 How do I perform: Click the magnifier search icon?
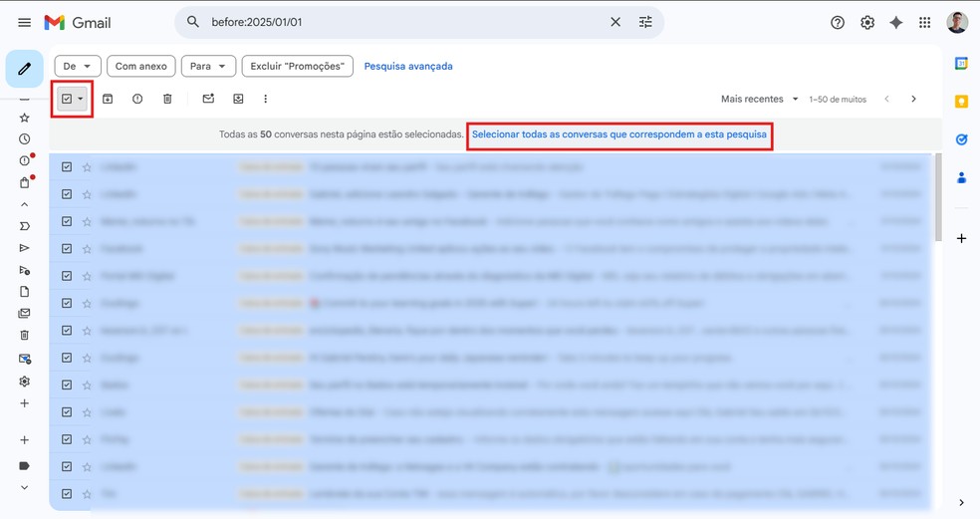193,22
